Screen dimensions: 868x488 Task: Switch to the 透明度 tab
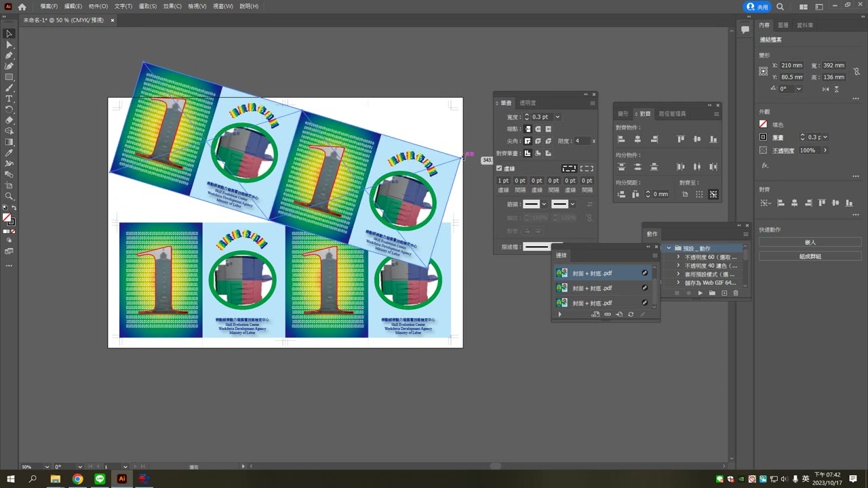pyautogui.click(x=528, y=103)
